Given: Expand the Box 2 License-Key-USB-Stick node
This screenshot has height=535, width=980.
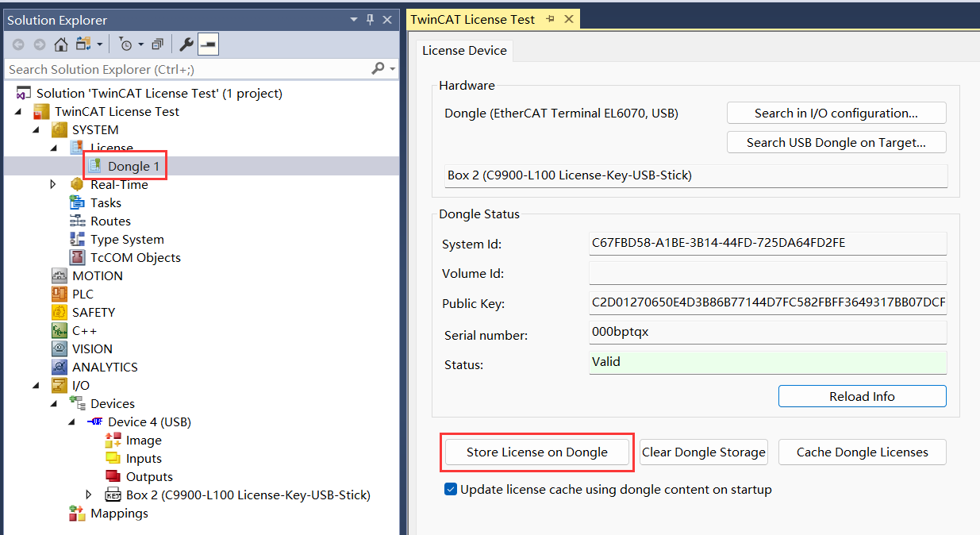Looking at the screenshot, I should tap(90, 495).
